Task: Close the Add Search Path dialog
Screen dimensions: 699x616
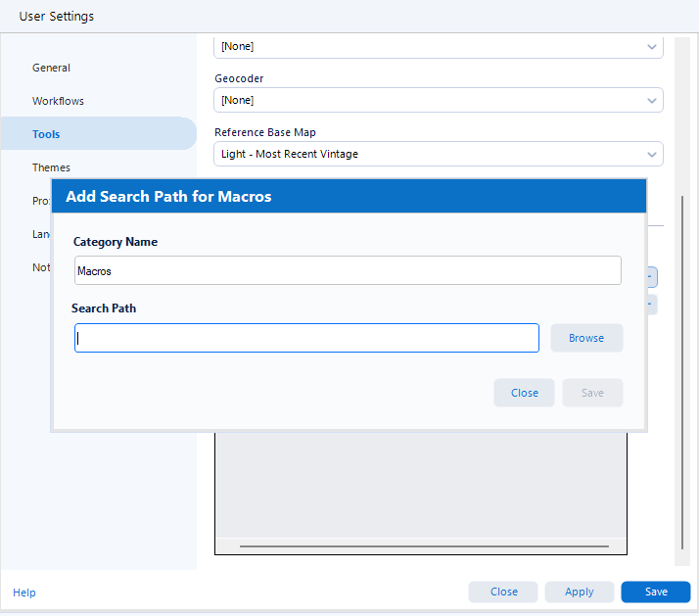Action: (x=524, y=393)
